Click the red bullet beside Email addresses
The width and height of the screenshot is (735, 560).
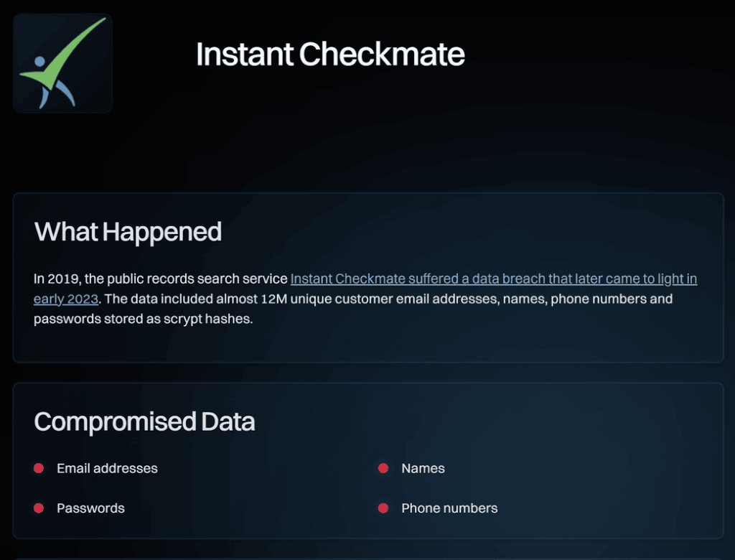(x=39, y=469)
